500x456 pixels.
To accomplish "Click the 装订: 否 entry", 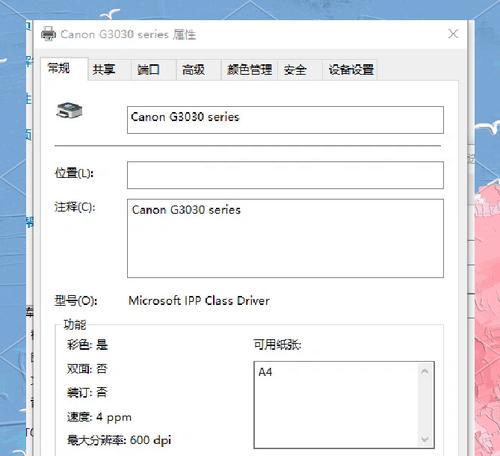I will tap(87, 392).
